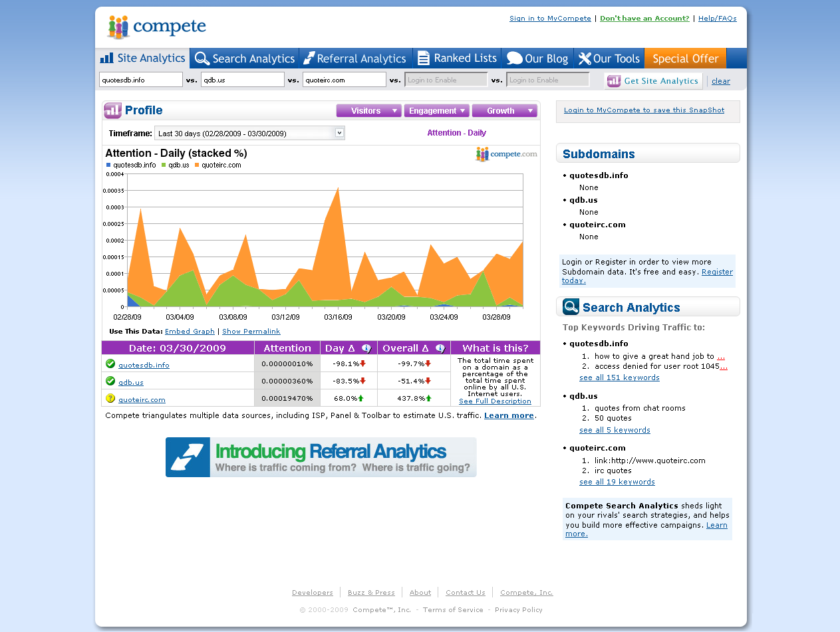
Task: Click the Day delta info icon
Action: pyautogui.click(x=366, y=348)
